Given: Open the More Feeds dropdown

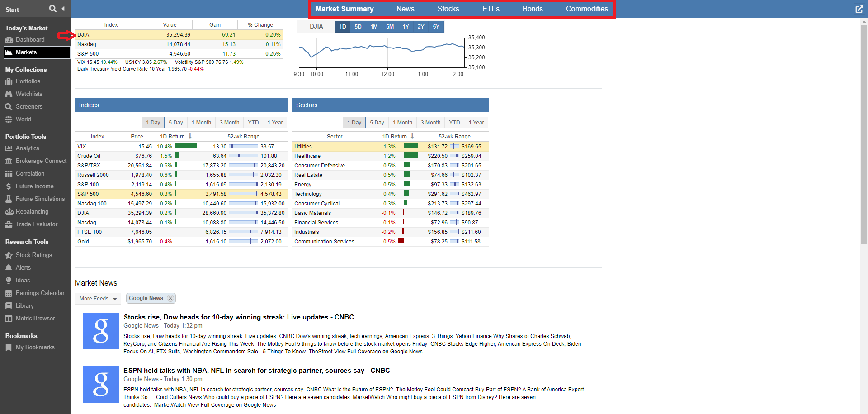Looking at the screenshot, I should 98,299.
